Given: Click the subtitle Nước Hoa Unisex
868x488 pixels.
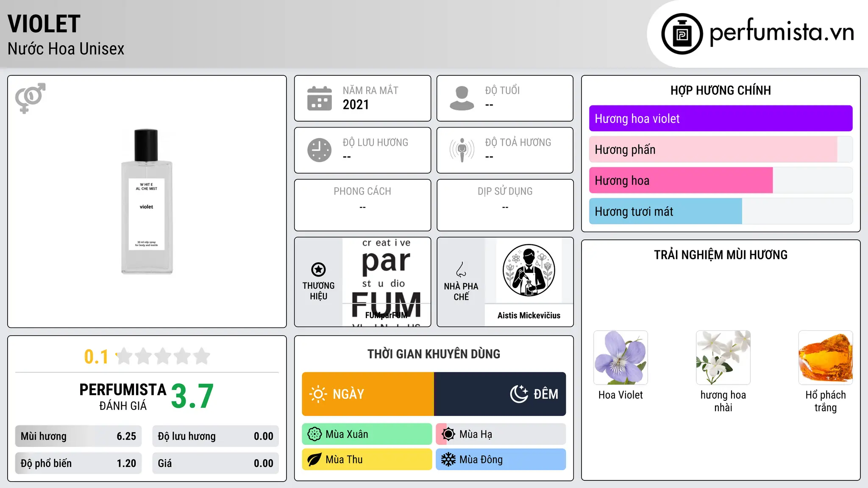Looking at the screenshot, I should (66, 49).
